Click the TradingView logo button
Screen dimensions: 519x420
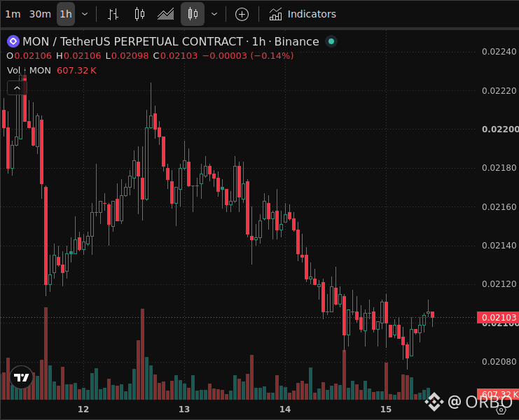(x=22, y=377)
